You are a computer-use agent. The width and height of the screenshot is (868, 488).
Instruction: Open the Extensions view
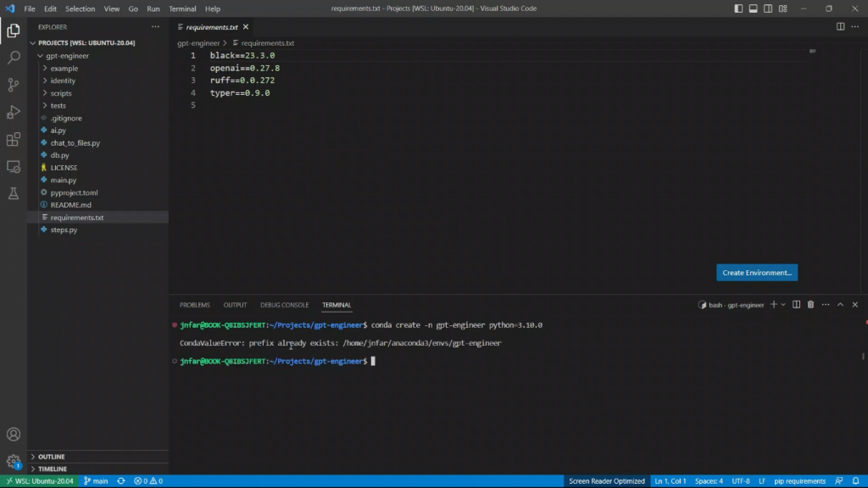[14, 139]
